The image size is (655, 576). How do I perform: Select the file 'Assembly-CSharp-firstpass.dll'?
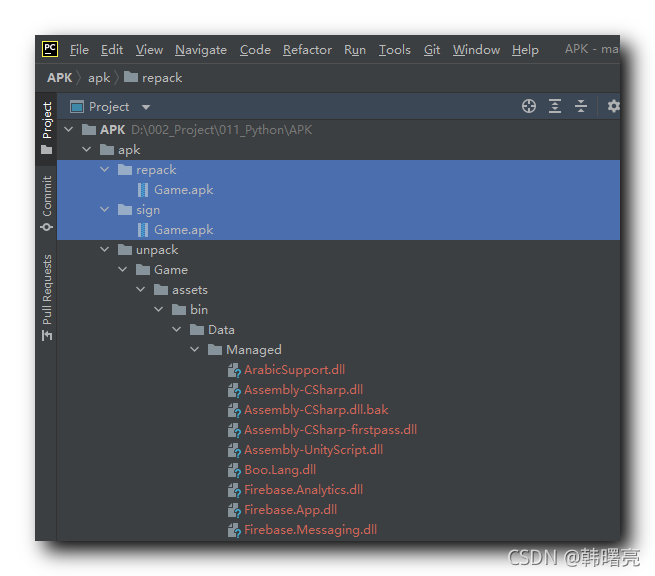click(330, 430)
